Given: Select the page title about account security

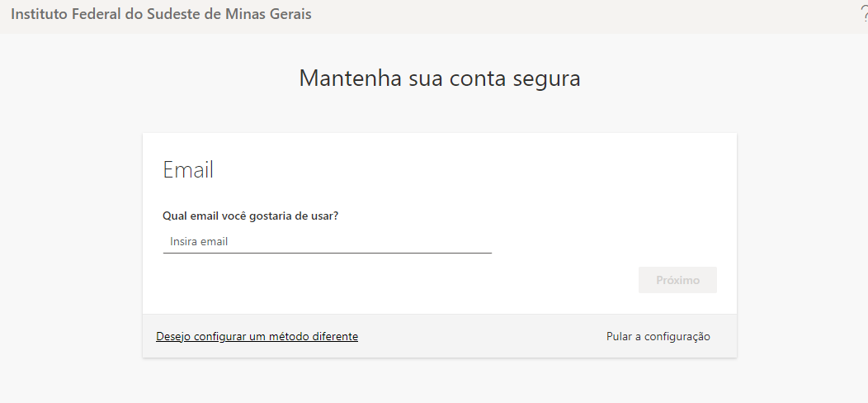Looking at the screenshot, I should pos(439,78).
